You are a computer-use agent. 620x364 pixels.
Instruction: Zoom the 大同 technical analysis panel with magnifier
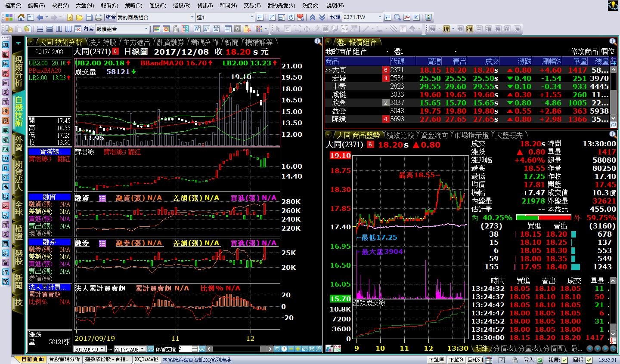[x=318, y=42]
